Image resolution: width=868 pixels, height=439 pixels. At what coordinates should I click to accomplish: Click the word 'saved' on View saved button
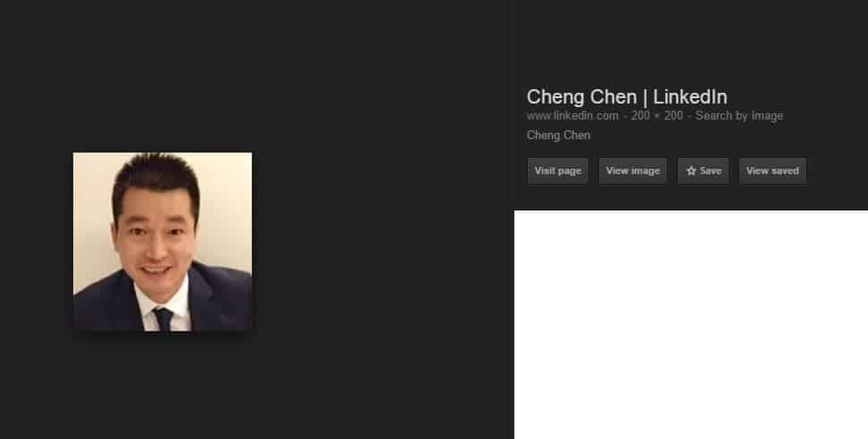coord(785,170)
